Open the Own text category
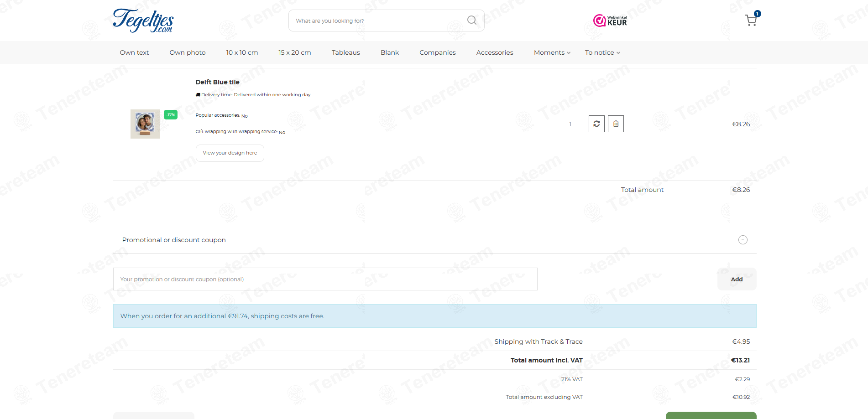 134,52
